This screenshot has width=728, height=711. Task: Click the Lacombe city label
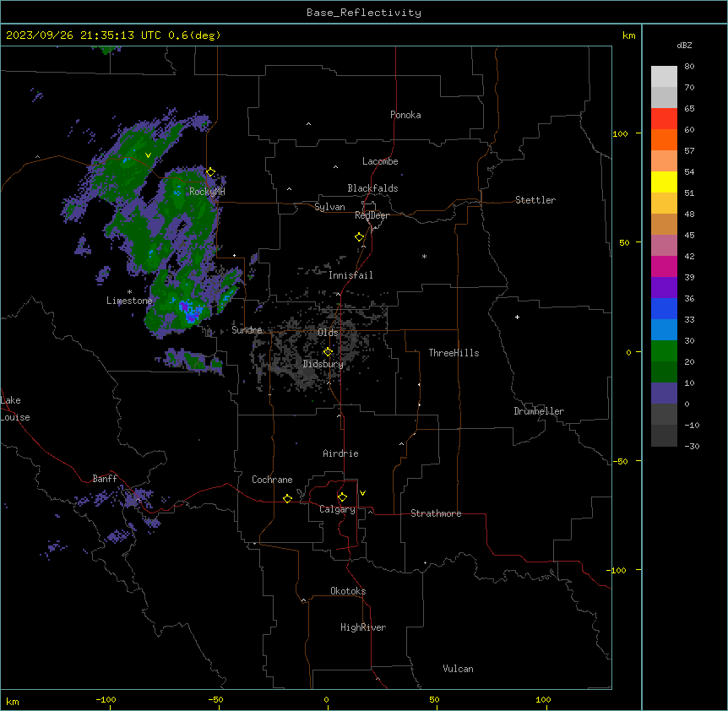click(x=380, y=161)
